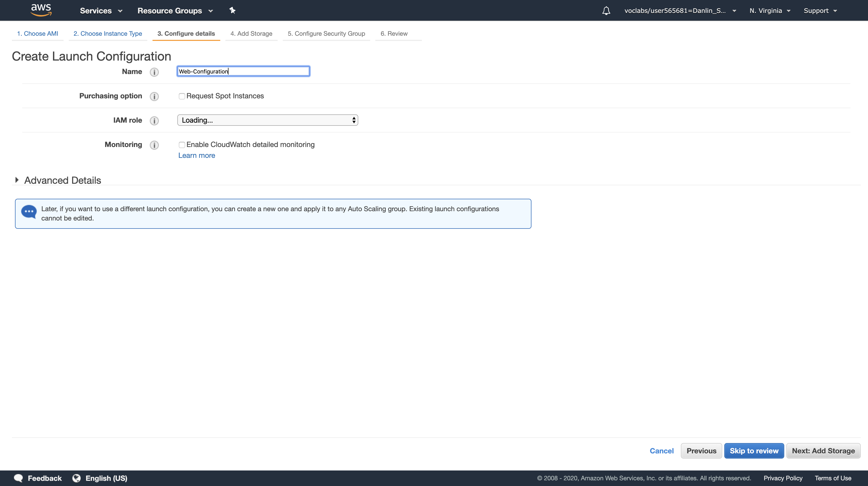This screenshot has width=868, height=486.
Task: Click the Feedback speech bubble icon
Action: (19, 478)
